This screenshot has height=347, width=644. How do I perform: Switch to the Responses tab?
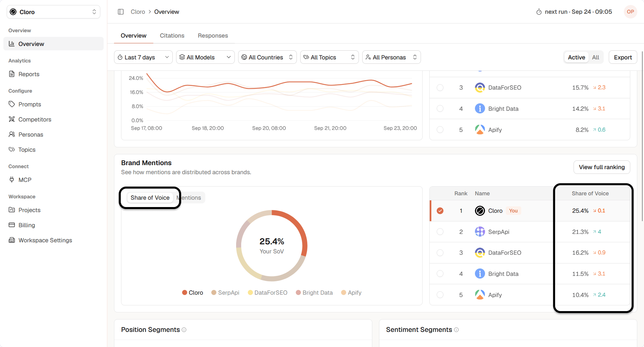tap(213, 36)
